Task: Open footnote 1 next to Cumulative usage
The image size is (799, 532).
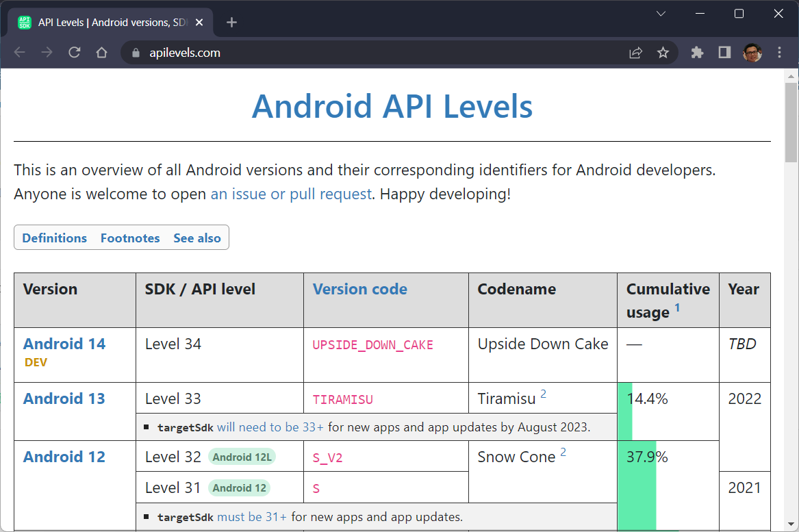Action: 677,308
